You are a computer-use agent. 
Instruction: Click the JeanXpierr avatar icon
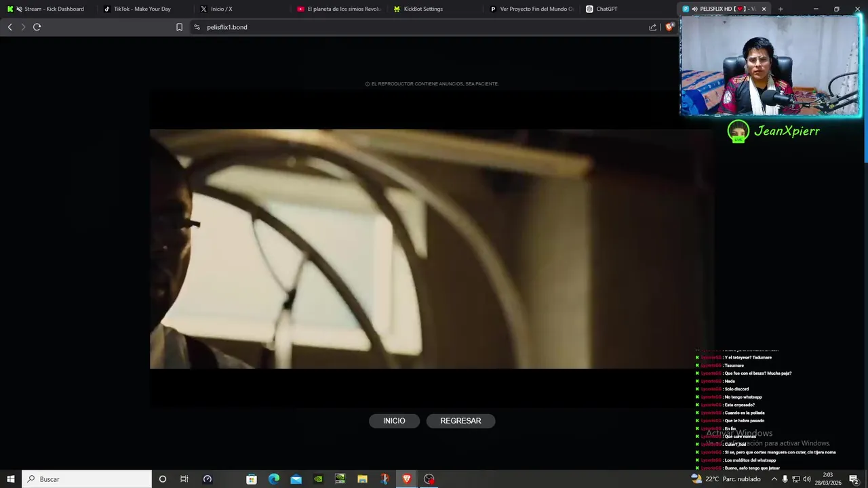click(x=738, y=131)
